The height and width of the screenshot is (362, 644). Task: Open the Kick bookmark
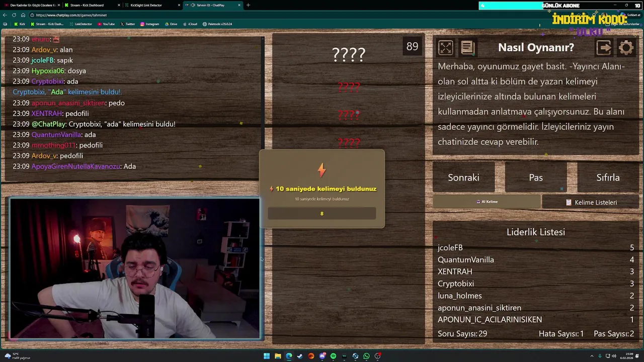20,24
